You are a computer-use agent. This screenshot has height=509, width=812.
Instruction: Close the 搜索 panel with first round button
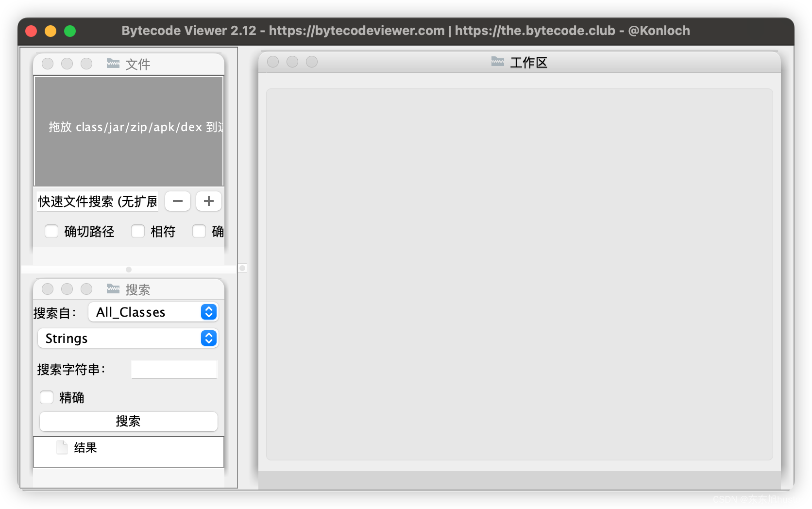[x=48, y=289]
